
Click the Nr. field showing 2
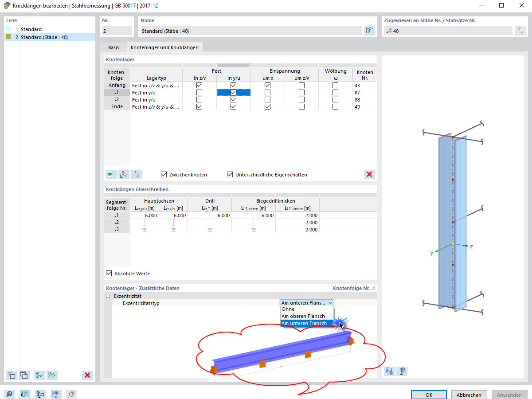tap(117, 31)
